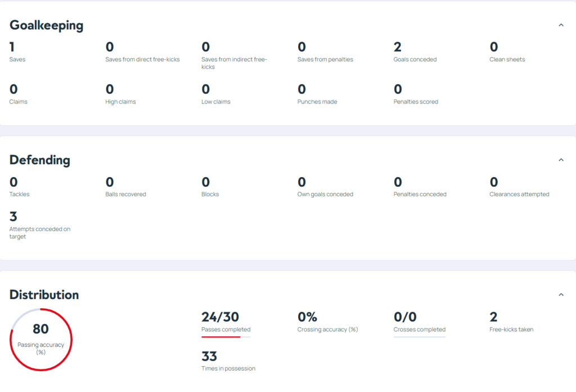Click the Free-kicks taken label

pos(511,330)
